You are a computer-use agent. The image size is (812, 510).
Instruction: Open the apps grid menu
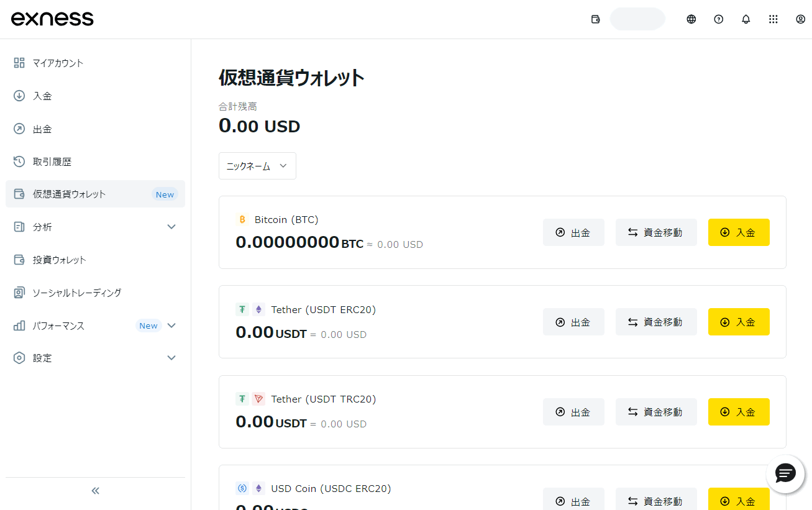point(773,19)
